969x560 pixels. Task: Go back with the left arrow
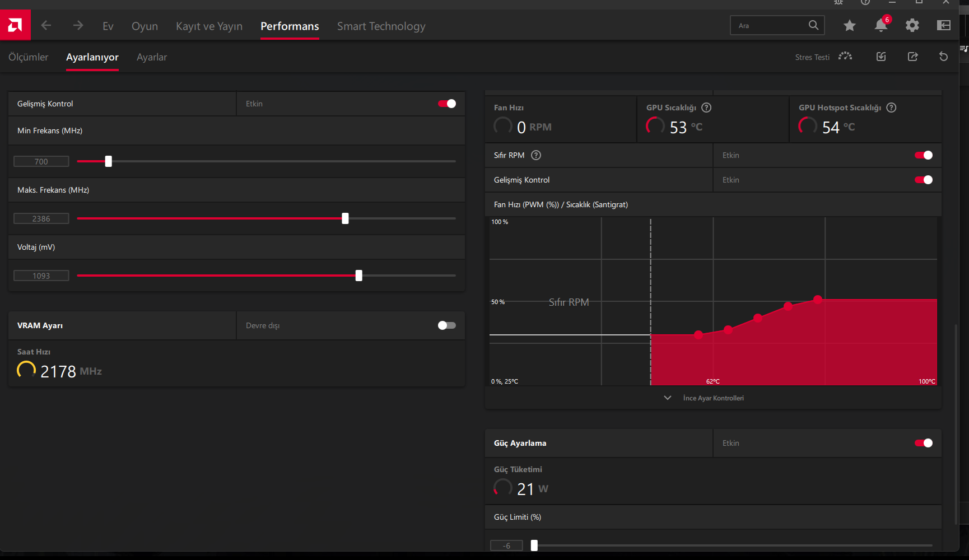point(46,25)
